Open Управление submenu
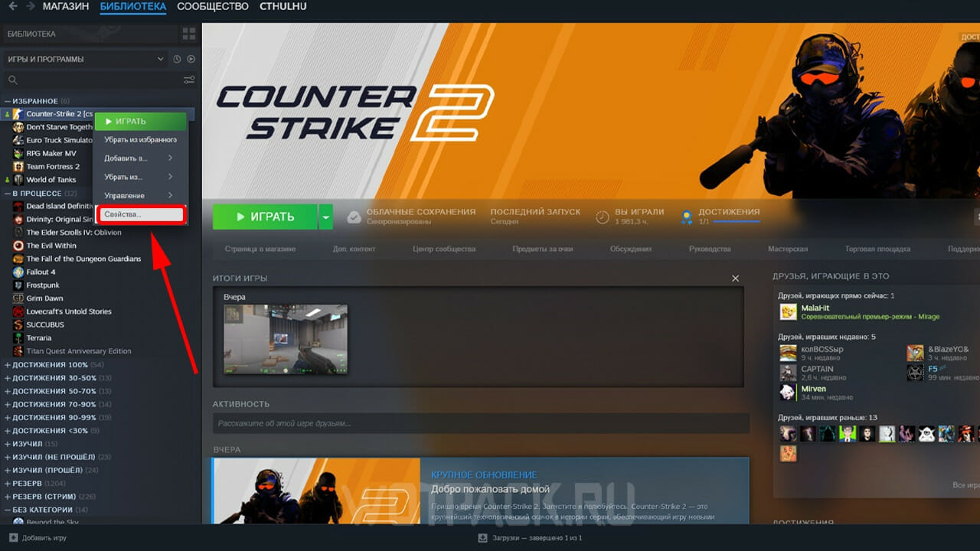This screenshot has width=980, height=551. coord(140,196)
